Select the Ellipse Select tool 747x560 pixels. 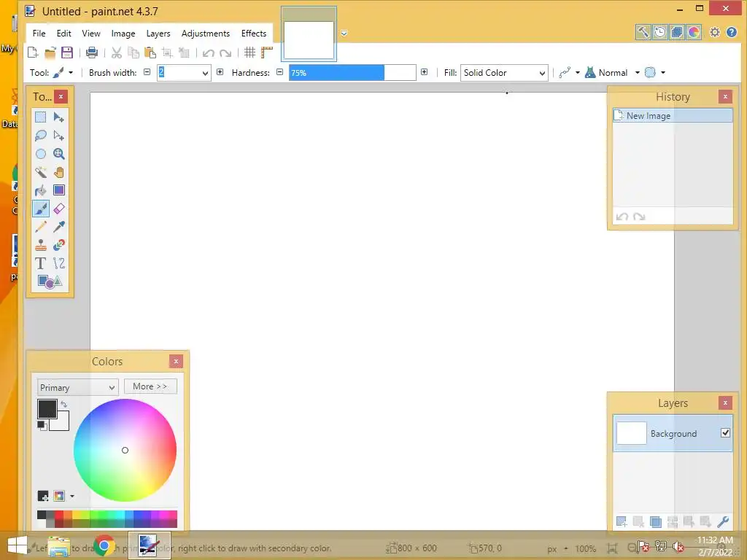(41, 153)
